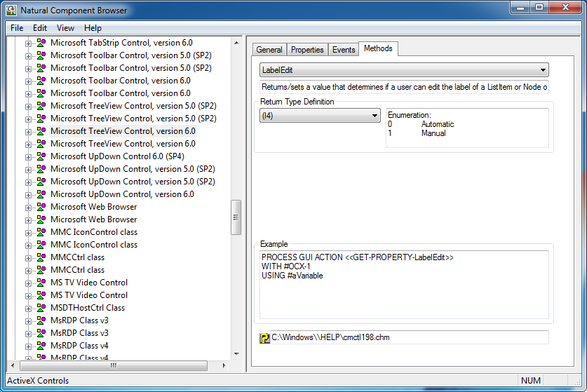Click the MS TV Video Control icon

[41, 283]
